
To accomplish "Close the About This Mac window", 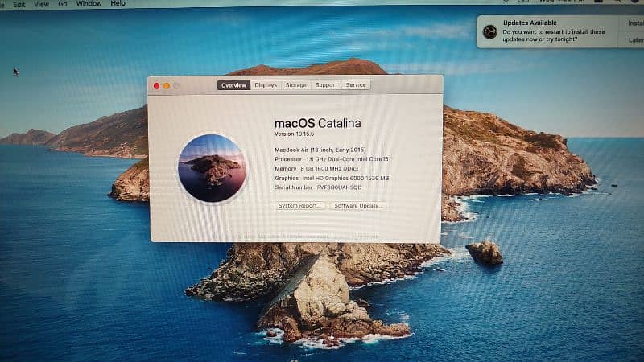I will tap(156, 85).
